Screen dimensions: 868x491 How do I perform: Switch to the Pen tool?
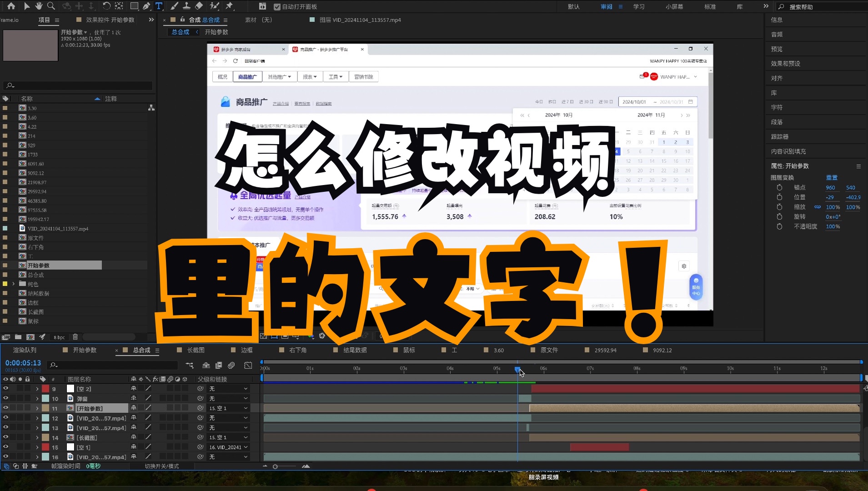click(146, 6)
